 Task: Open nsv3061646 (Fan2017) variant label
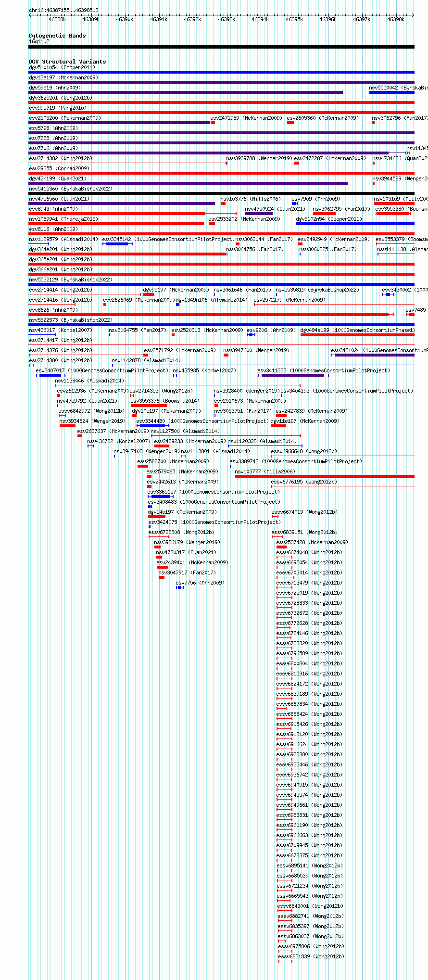242,290
